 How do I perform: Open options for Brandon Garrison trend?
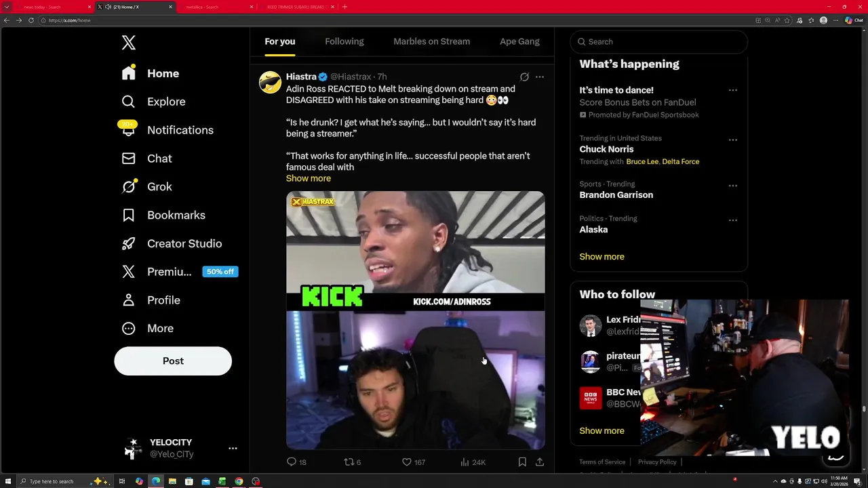[733, 186]
